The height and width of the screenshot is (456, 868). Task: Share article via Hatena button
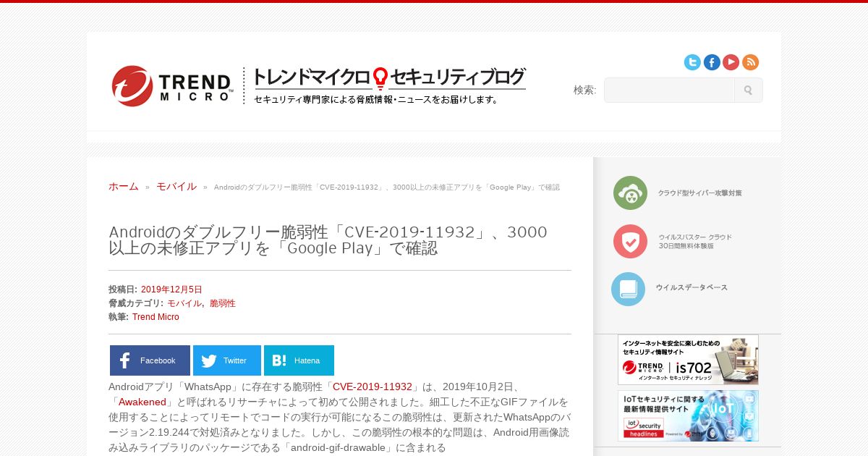(299, 360)
